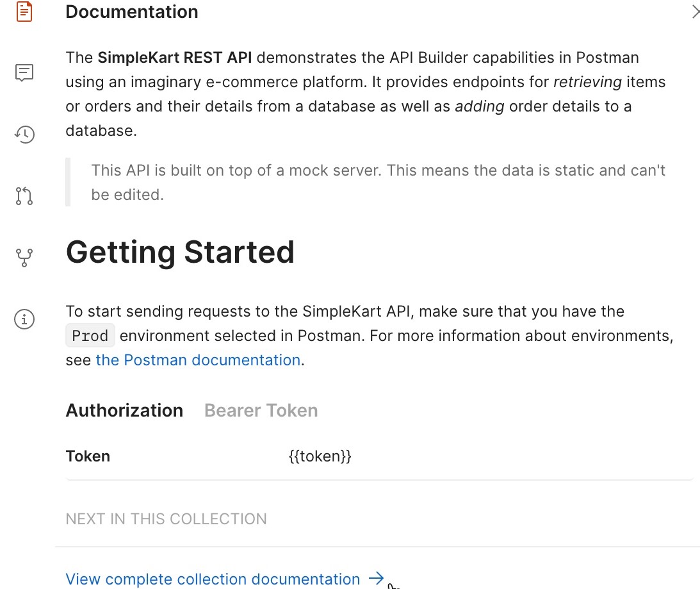The width and height of the screenshot is (700, 589).
Task: Click the {{token}} variable value
Action: pos(320,456)
